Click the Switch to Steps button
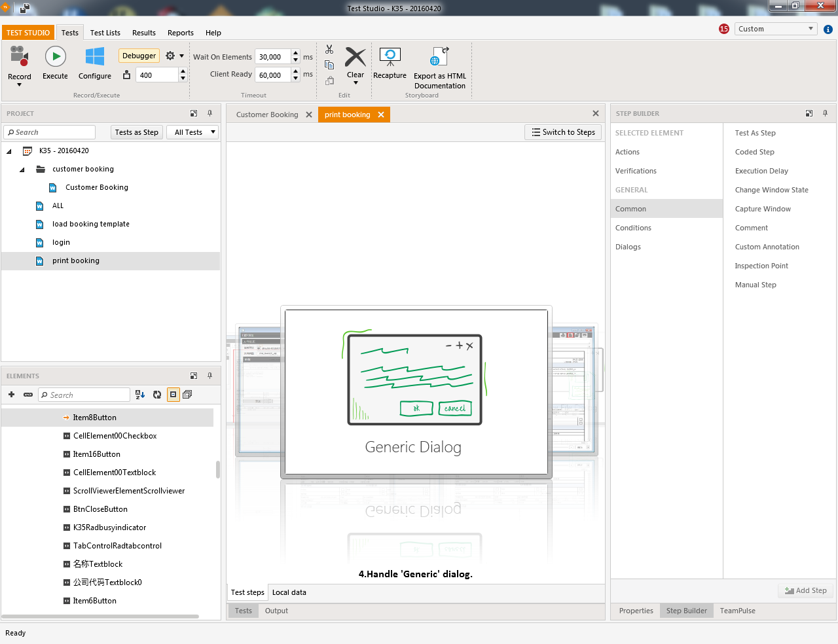This screenshot has width=838, height=644. [x=563, y=132]
